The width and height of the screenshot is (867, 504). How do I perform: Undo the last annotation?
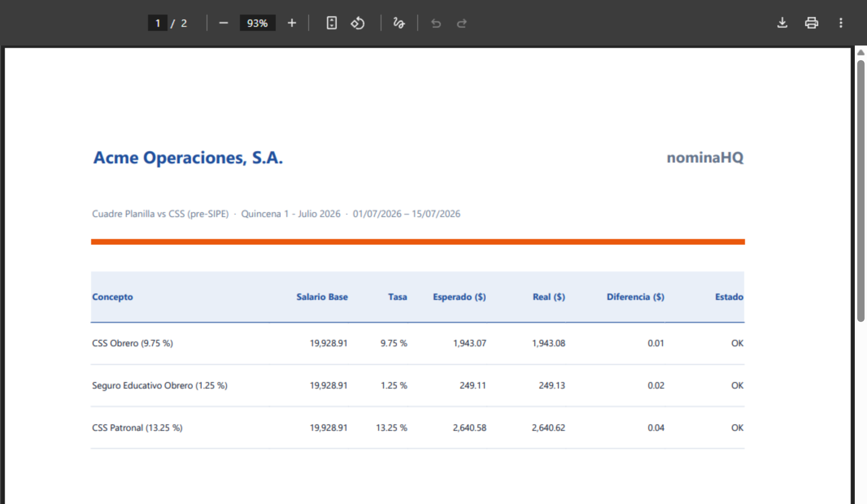click(x=436, y=23)
